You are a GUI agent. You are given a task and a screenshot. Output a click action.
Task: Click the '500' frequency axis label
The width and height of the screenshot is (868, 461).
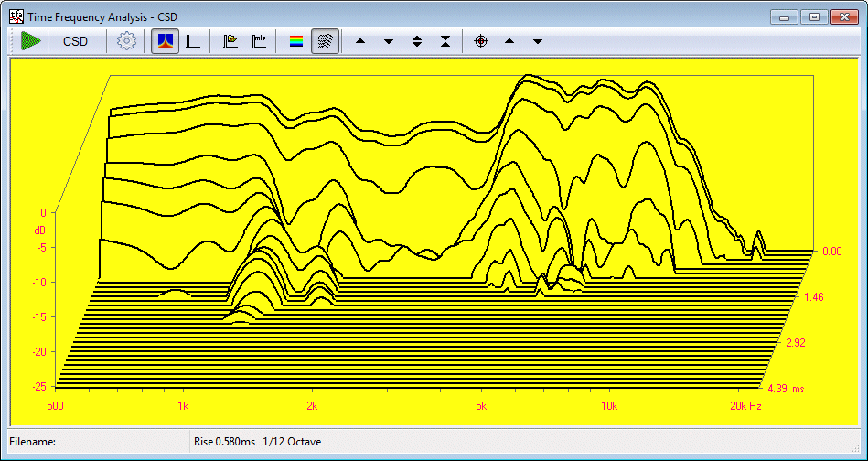[56, 406]
